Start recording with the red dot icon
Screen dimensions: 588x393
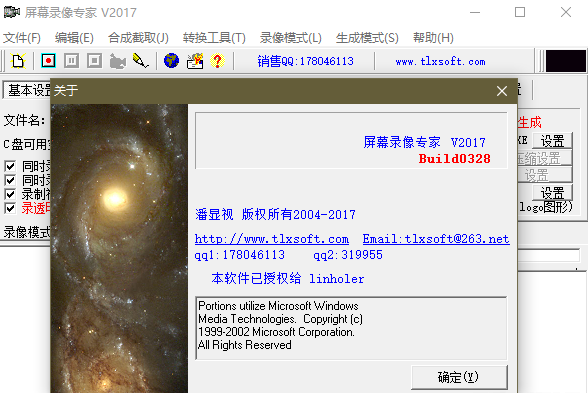coord(48,61)
